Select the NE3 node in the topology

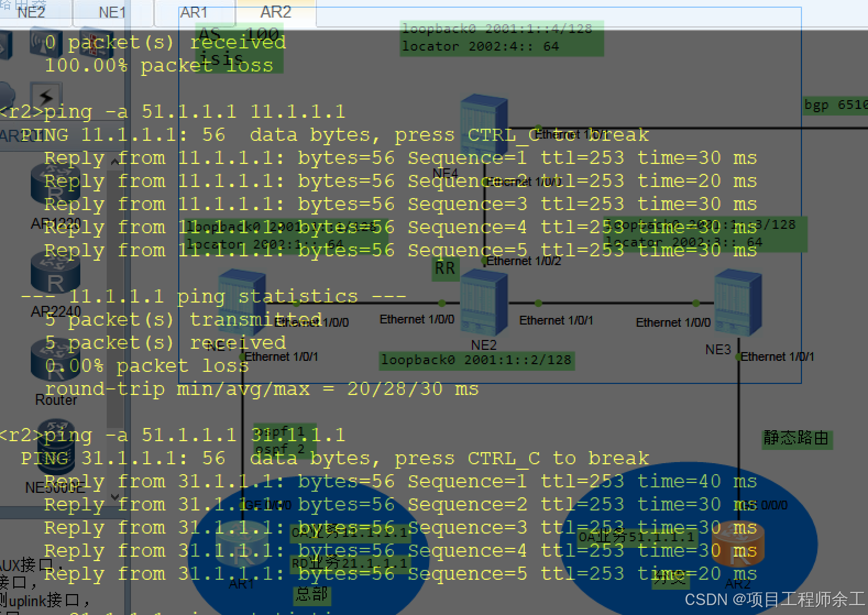pos(737,303)
